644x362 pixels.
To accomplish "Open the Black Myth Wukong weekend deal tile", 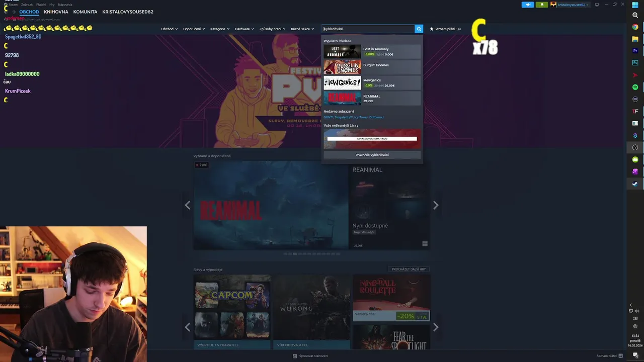I will pyautogui.click(x=311, y=312).
